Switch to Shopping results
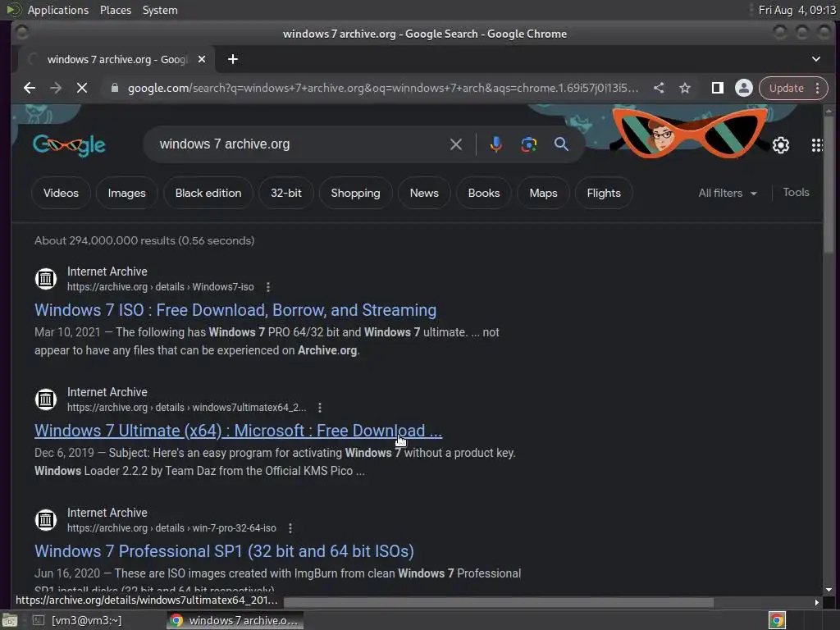Image resolution: width=840 pixels, height=630 pixels. click(x=355, y=193)
